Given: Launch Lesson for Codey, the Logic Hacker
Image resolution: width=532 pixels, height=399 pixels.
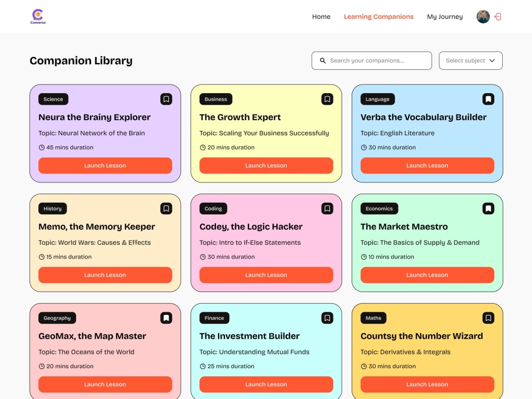Looking at the screenshot, I should 267,275.
